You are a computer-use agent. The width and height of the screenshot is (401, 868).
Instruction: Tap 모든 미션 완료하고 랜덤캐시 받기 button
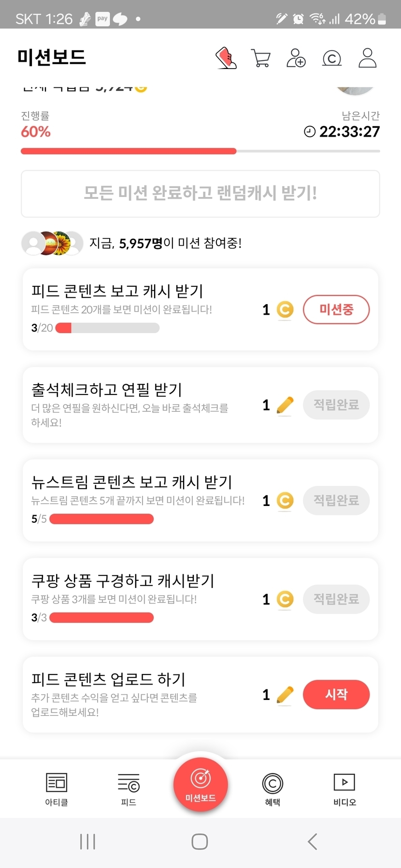pos(200,194)
